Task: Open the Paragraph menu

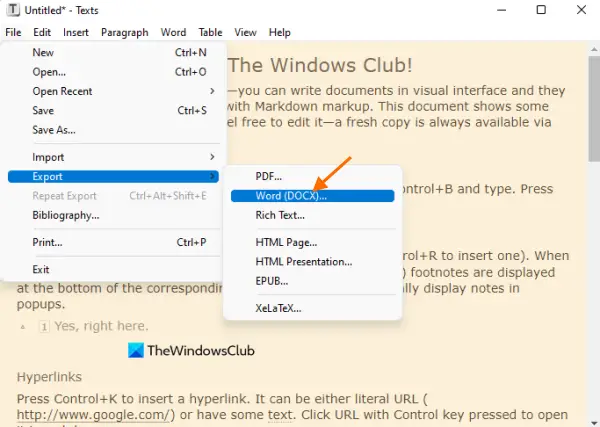Action: click(x=124, y=33)
